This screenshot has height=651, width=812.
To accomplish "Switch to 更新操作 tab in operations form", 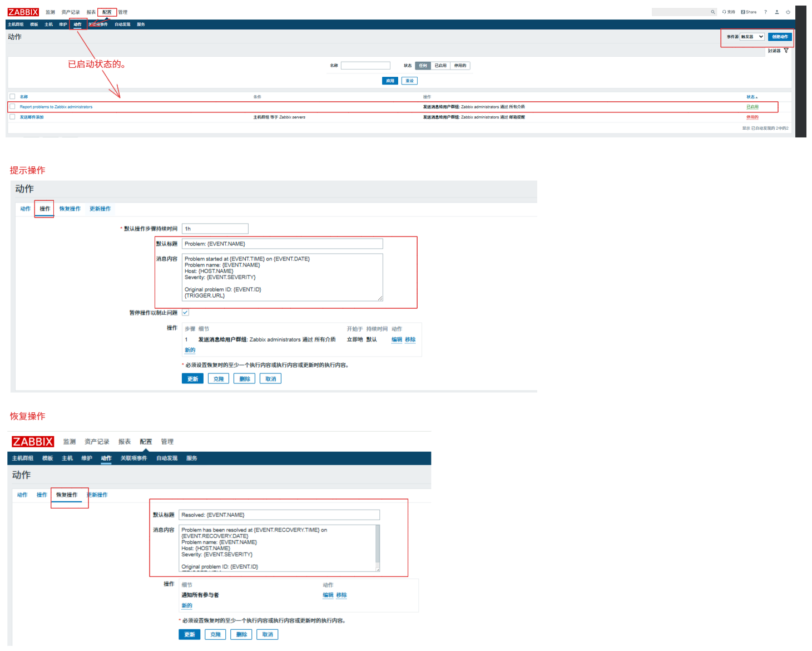I will tap(100, 209).
